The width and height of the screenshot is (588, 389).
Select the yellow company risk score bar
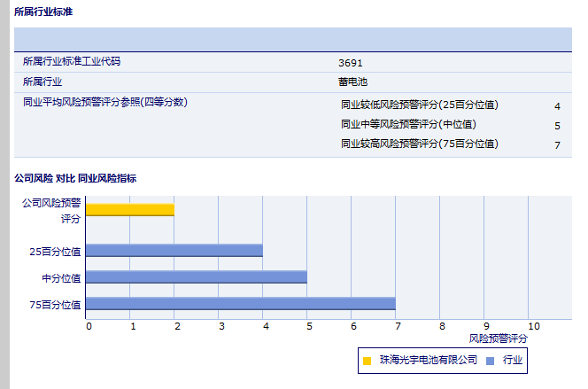click(x=130, y=210)
